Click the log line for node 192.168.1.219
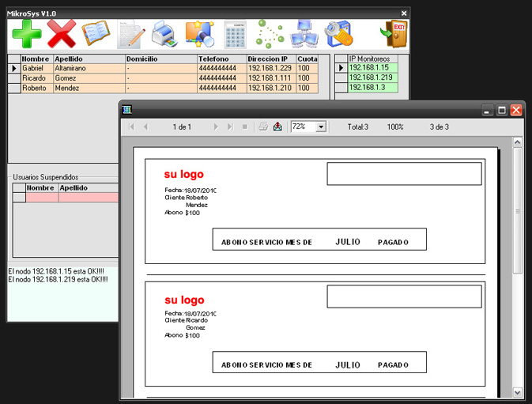Screen dimensions: 532x404 (58, 280)
